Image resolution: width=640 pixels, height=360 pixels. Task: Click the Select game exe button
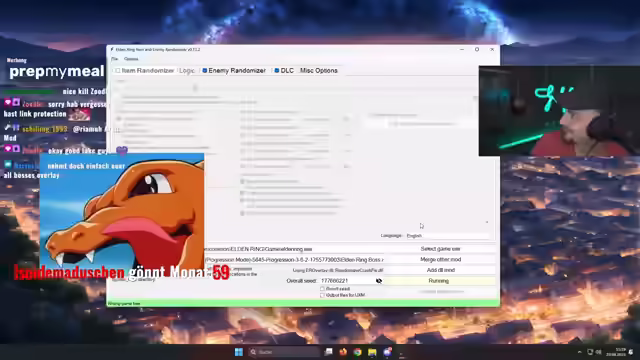pyautogui.click(x=440, y=249)
